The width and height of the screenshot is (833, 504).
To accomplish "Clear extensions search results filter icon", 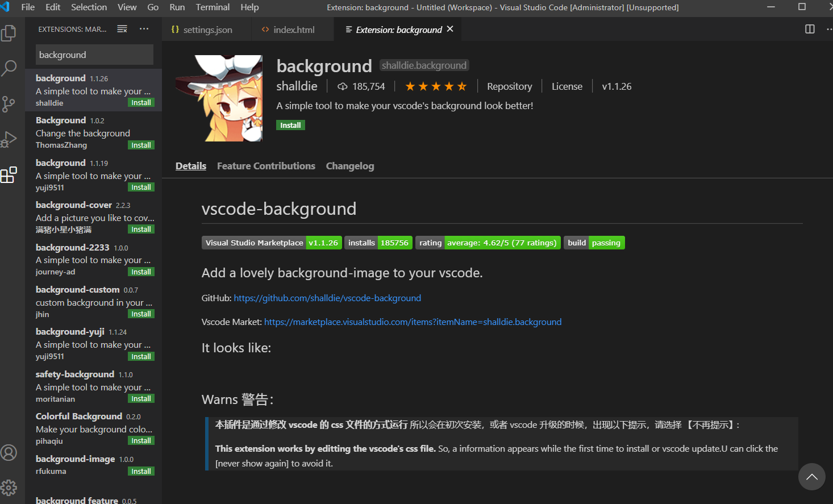I will pos(122,29).
